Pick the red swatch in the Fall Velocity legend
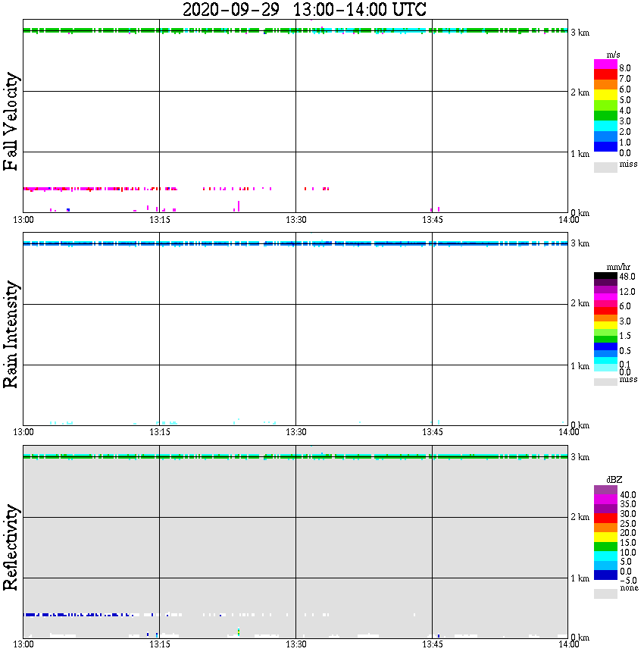Screen dimensions: 644x658 click(x=605, y=74)
